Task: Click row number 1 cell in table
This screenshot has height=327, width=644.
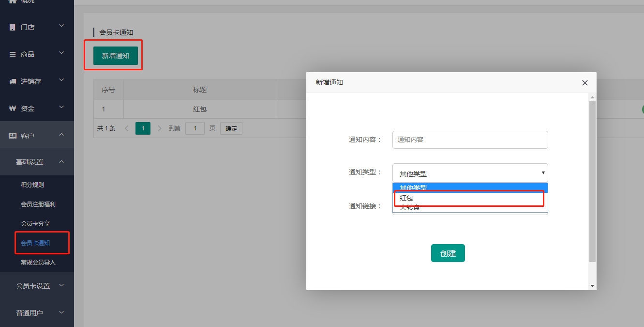Action: 108,109
